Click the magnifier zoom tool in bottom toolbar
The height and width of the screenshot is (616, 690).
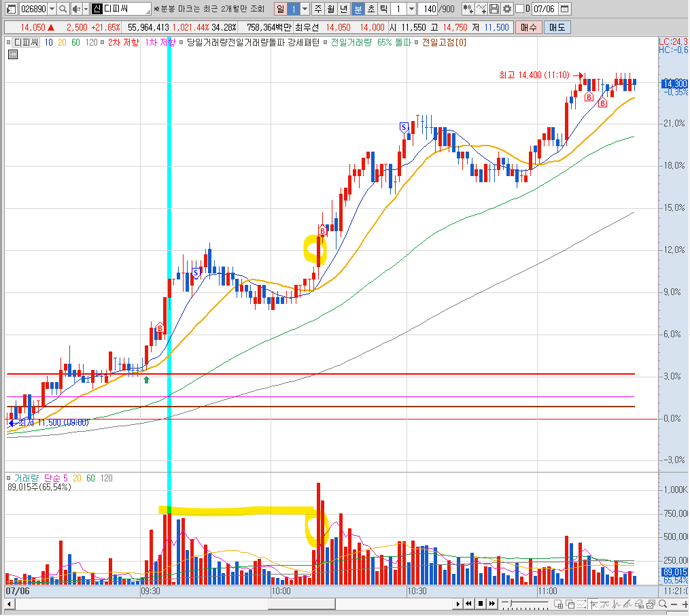pyautogui.click(x=663, y=604)
